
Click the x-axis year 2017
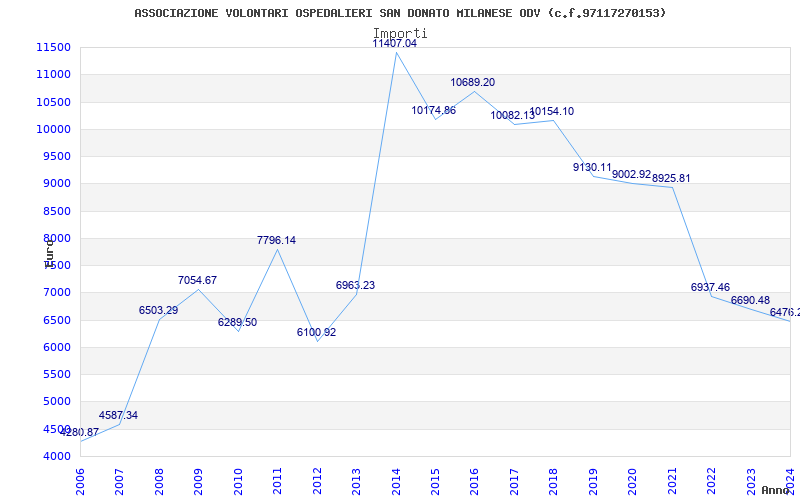[514, 481]
